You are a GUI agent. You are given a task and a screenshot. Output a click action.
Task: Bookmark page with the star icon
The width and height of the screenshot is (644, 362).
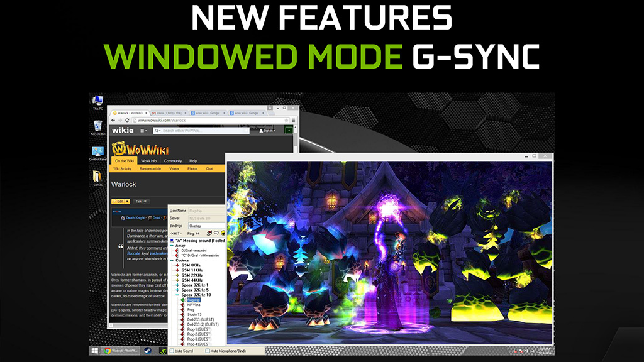286,120
